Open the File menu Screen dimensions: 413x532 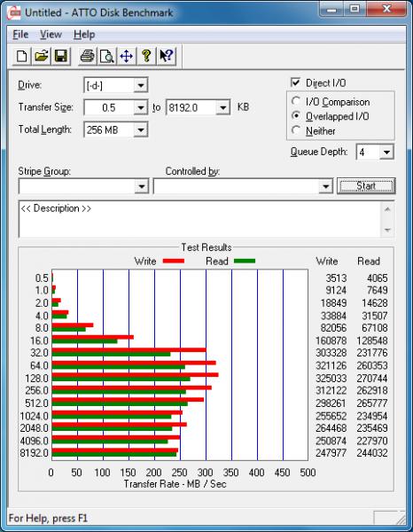coord(20,35)
